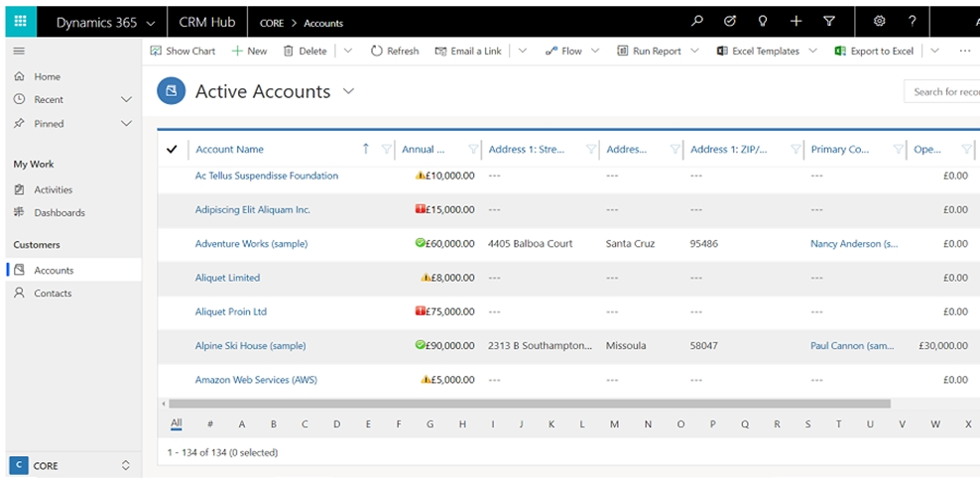This screenshot has width=980, height=478.
Task: Open the dropdown arrow next to Export to Excel
Action: coord(934,52)
